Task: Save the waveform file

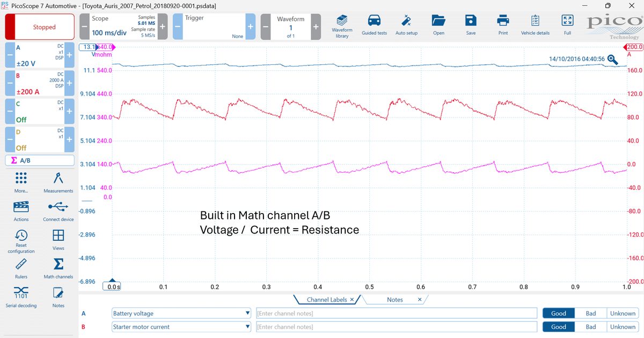Action: click(471, 26)
